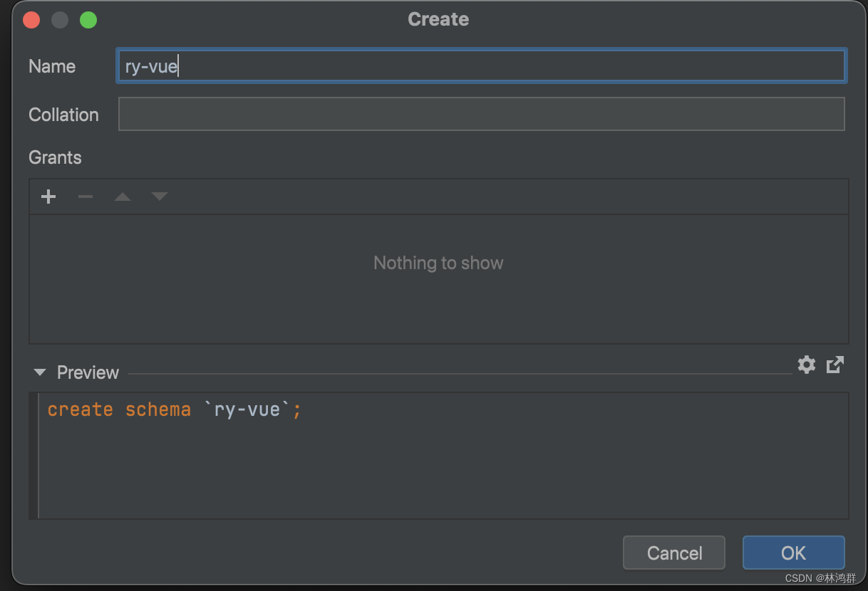
Task: Click the Name label
Action: [51, 66]
